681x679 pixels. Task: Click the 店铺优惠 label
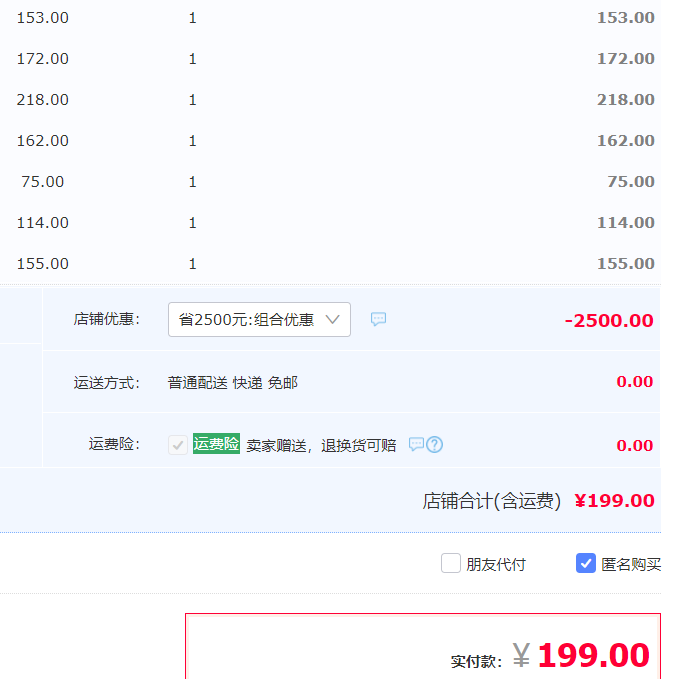pyautogui.click(x=106, y=320)
